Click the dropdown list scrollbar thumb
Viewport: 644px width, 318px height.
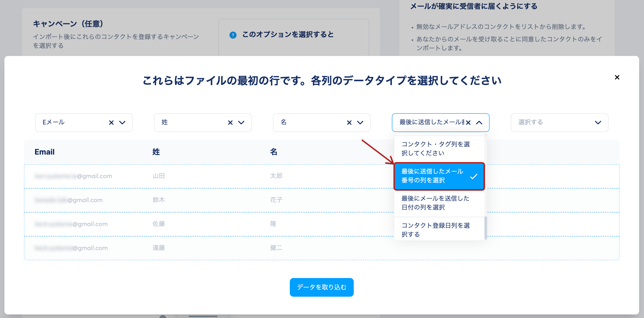click(x=486, y=228)
